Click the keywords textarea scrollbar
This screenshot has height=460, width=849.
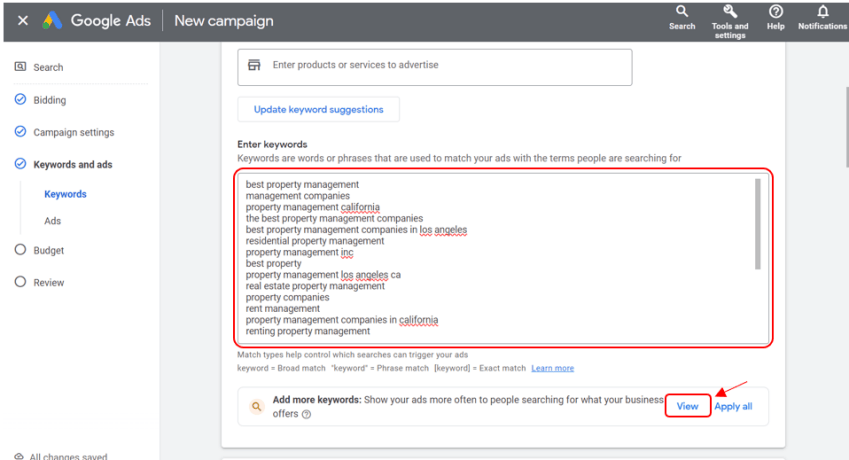(x=757, y=224)
